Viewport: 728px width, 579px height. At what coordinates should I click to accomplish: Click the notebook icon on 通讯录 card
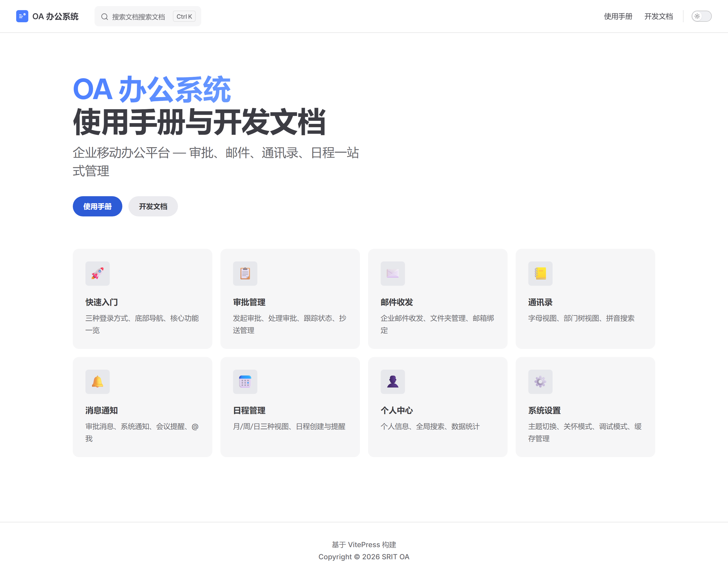[540, 273]
